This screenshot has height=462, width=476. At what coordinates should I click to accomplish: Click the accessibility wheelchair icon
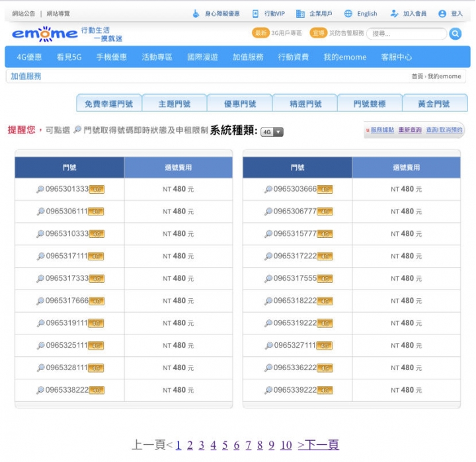196,14
